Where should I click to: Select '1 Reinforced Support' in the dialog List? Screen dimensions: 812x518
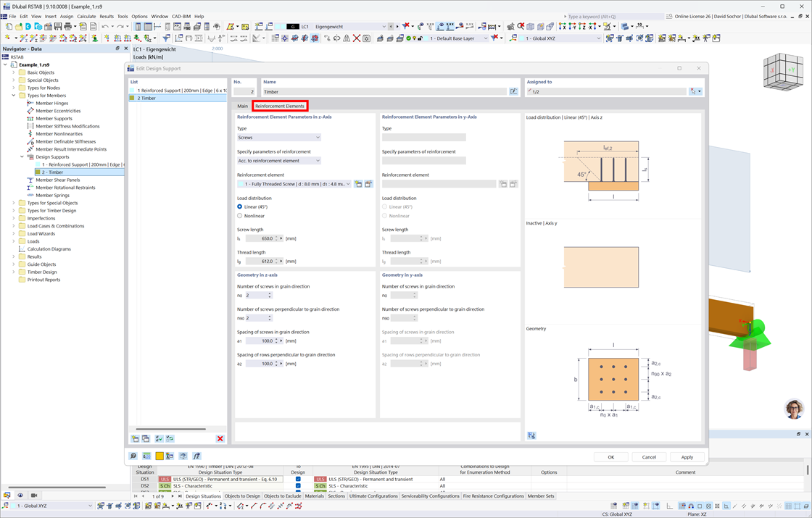(x=178, y=91)
